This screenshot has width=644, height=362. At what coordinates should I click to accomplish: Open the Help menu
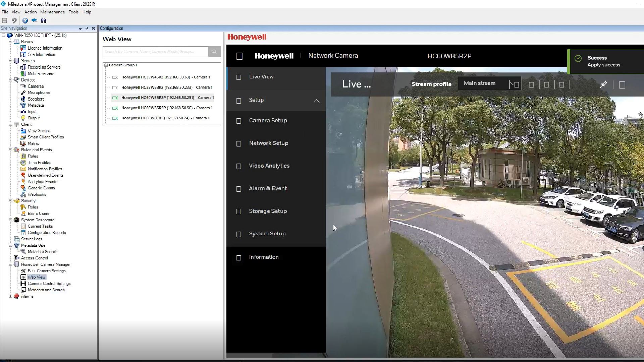coord(87,12)
